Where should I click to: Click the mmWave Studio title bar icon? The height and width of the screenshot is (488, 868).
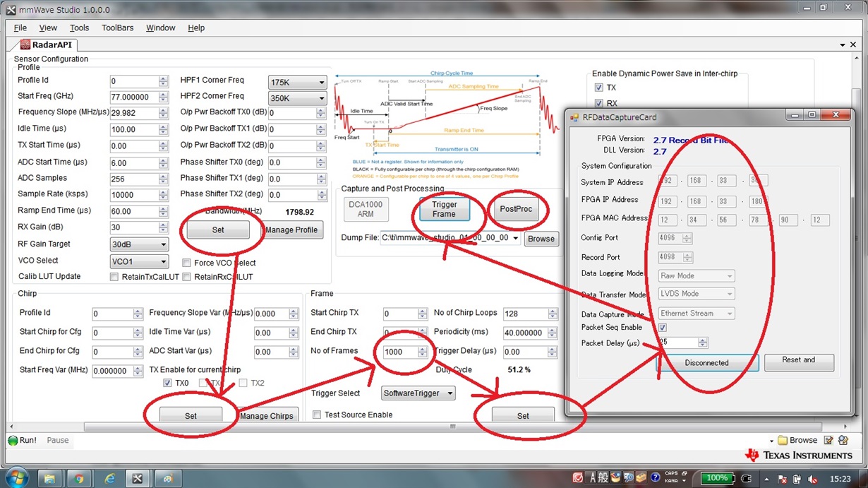[x=11, y=8]
